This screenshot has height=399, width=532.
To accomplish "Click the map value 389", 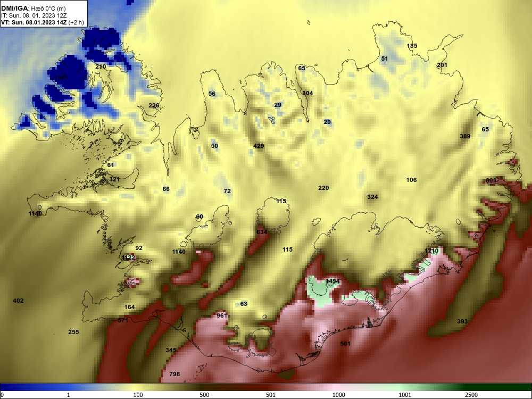I will 465,136.
